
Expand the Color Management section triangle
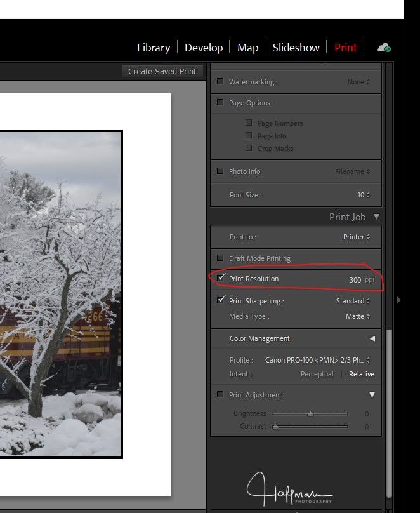point(372,339)
